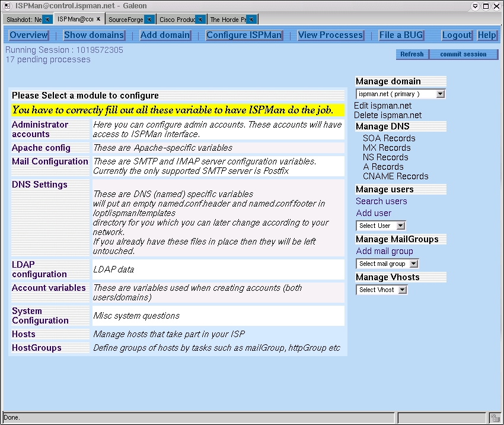This screenshot has height=425, width=504.
Task: Click the '17 pending processes' text
Action: pyautogui.click(x=48, y=59)
